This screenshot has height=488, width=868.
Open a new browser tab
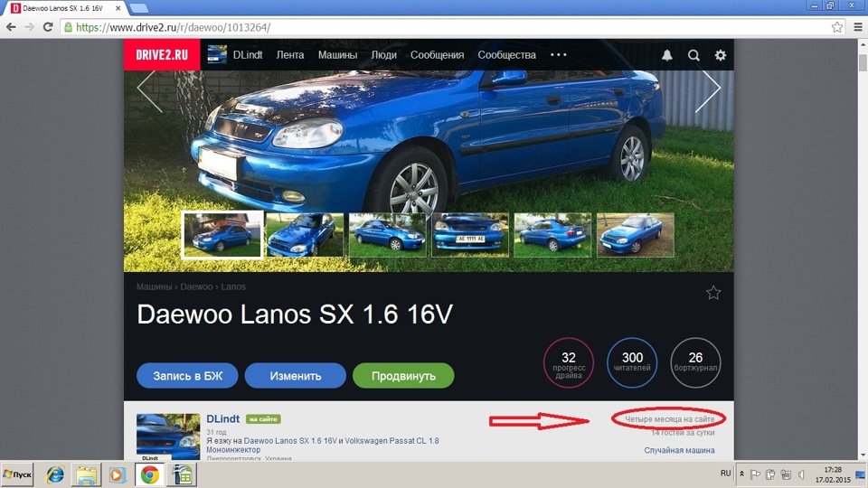(x=138, y=8)
